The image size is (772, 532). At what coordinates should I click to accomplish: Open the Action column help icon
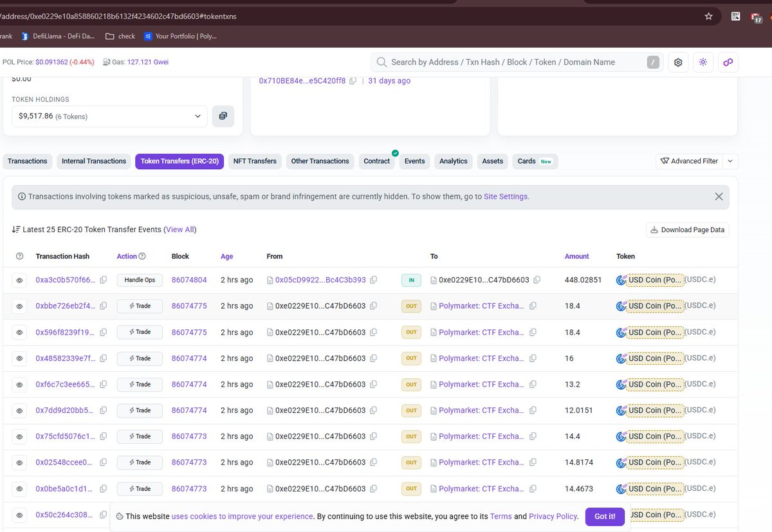click(142, 256)
